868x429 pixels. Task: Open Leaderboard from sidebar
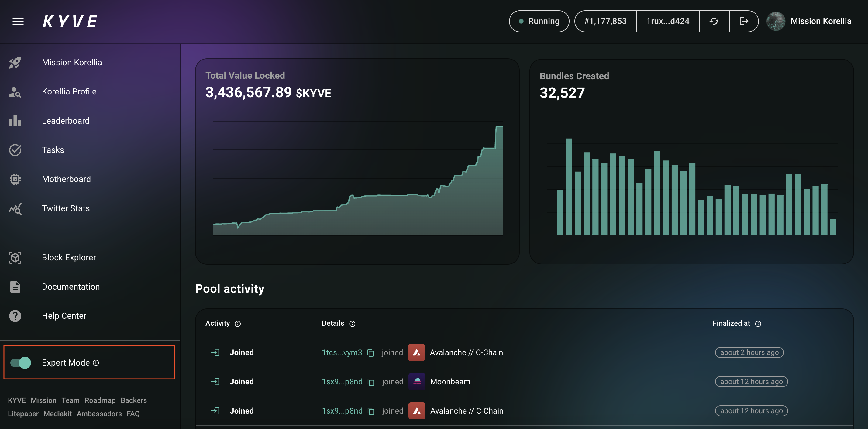point(65,121)
